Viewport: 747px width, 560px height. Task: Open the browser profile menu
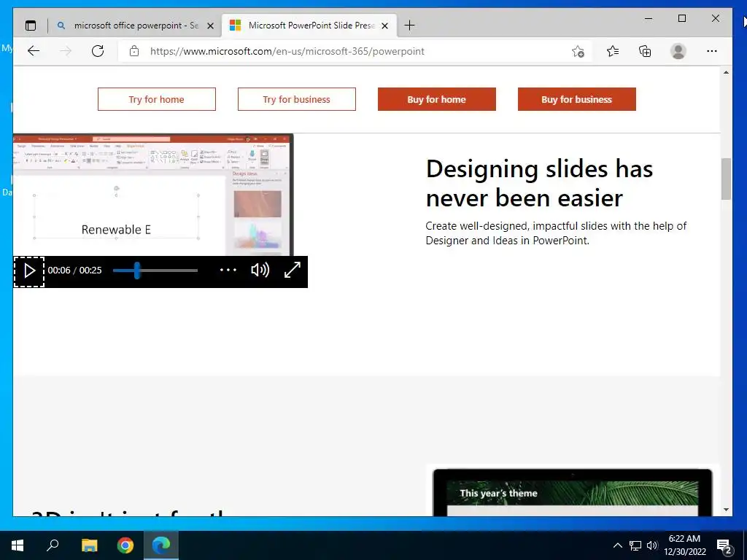678,51
